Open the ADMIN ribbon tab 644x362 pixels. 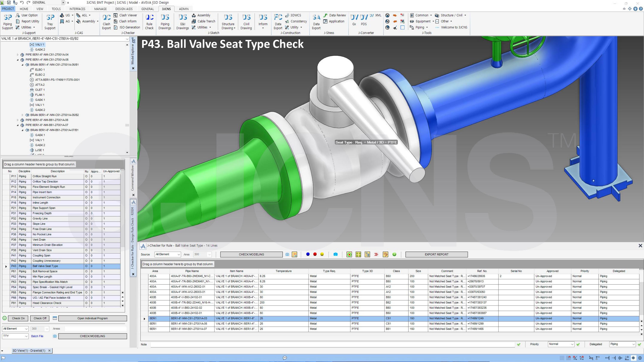point(184,9)
